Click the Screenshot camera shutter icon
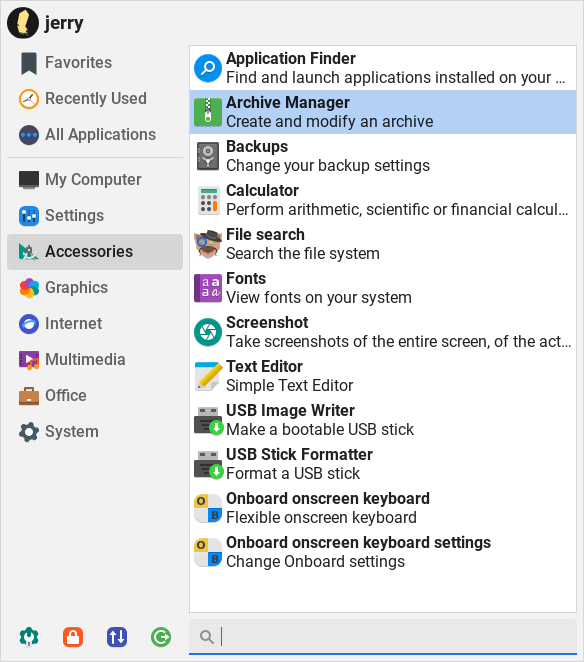The height and width of the screenshot is (662, 584). [208, 332]
